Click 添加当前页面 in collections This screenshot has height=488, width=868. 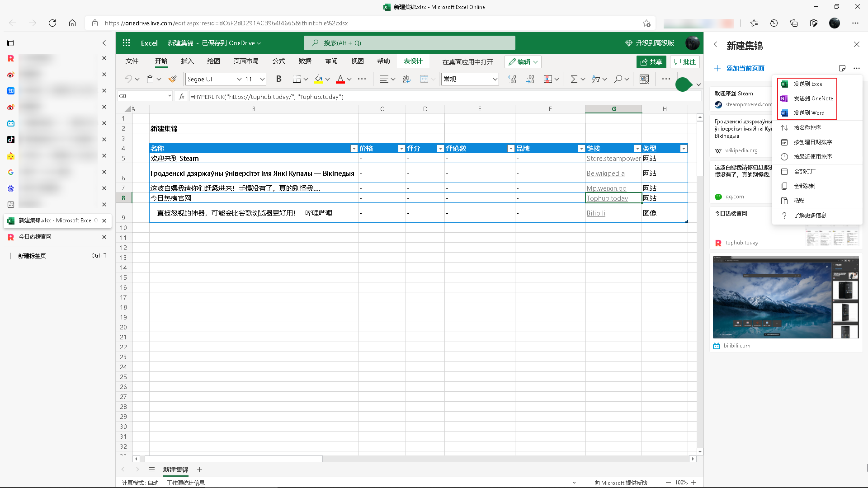[740, 68]
